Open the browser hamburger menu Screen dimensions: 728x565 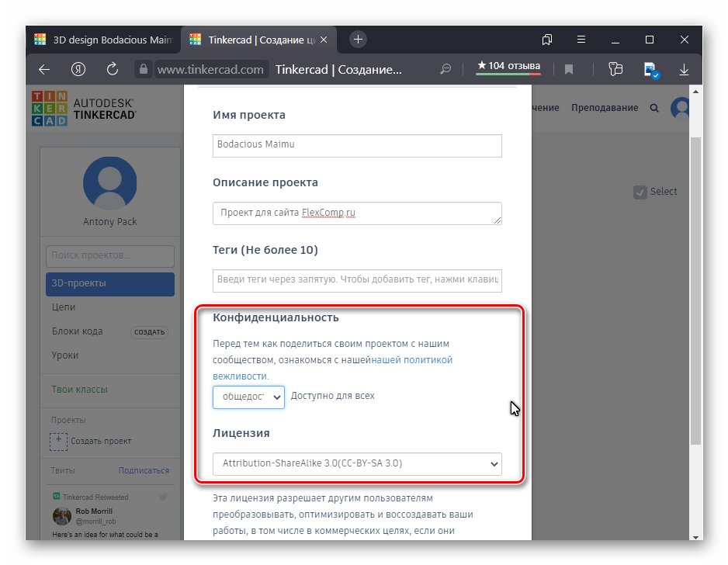(581, 40)
